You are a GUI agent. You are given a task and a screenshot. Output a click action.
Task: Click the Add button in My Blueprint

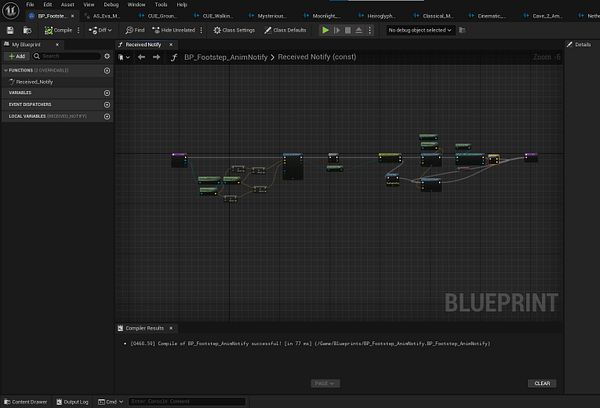pos(17,56)
